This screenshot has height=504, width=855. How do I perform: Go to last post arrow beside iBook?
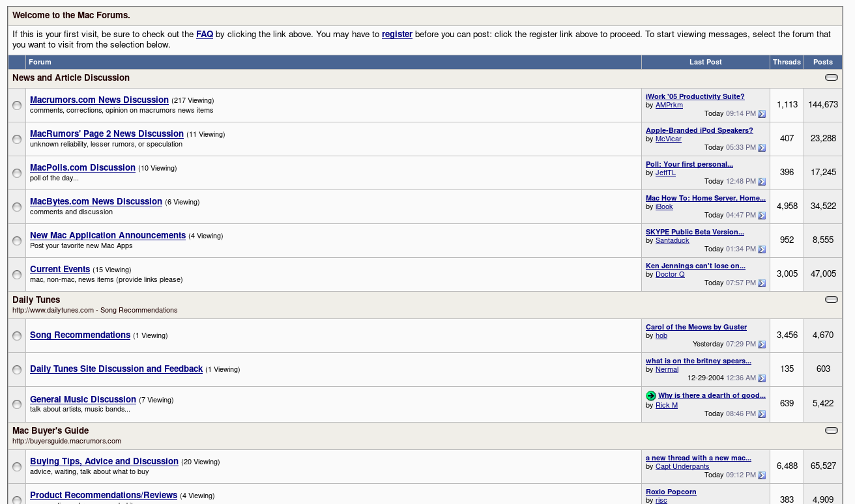(x=762, y=216)
